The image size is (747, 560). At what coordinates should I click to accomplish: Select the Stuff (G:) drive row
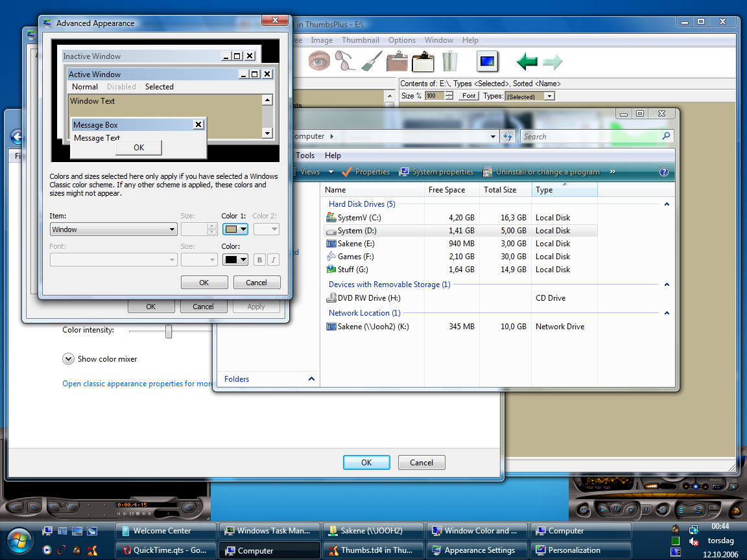[460, 269]
